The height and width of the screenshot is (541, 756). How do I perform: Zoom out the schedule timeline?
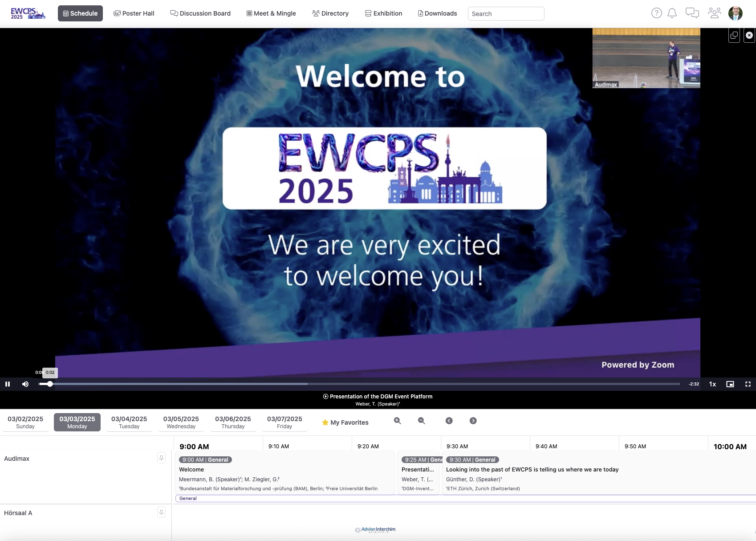[x=422, y=421]
